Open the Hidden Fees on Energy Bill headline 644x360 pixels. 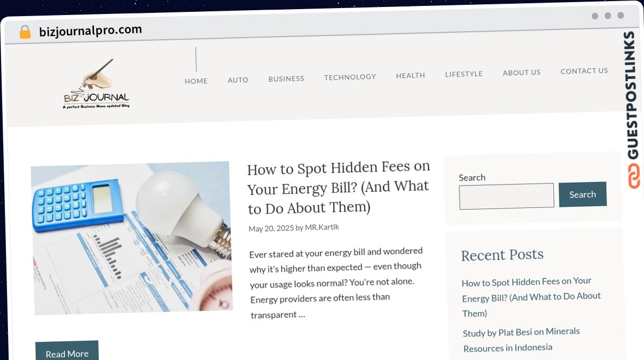click(338, 188)
